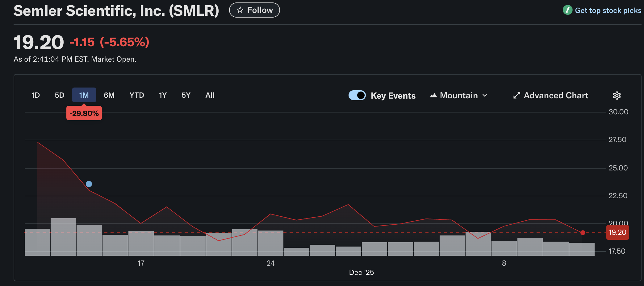The width and height of the screenshot is (644, 286).
Task: Click the 22.50 y-axis label
Action: tap(618, 196)
